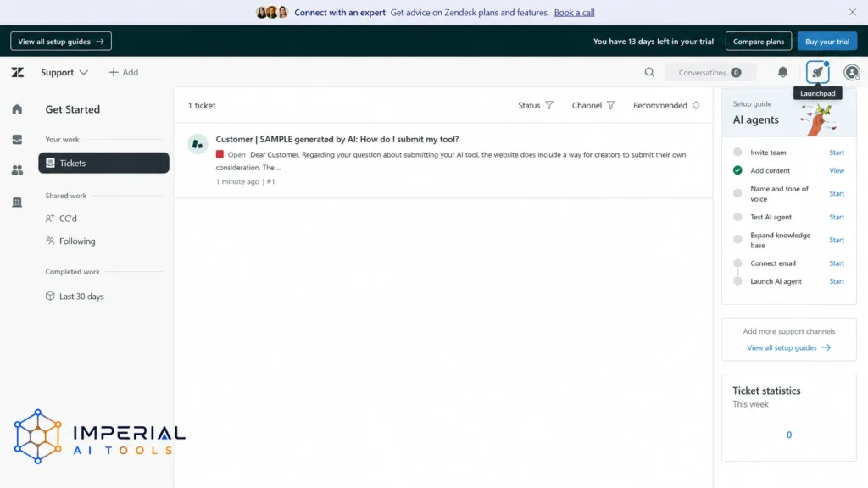
Task: Close the Connect with an expert banner
Action: [853, 12]
